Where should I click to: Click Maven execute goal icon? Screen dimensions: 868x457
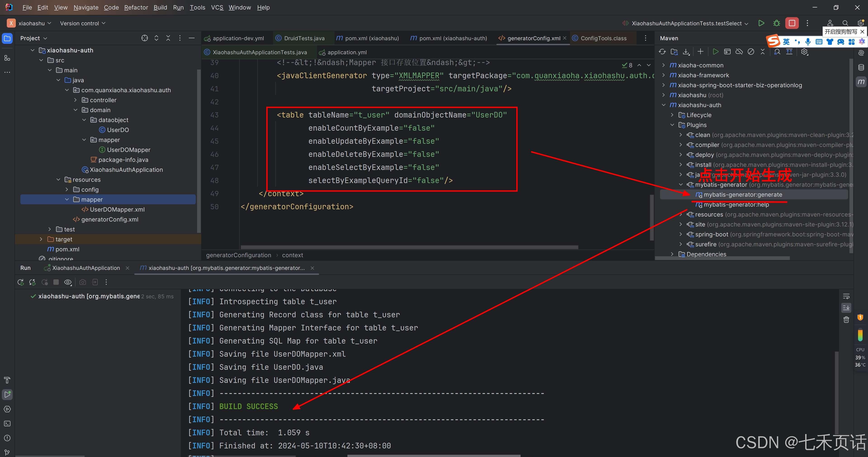click(x=727, y=52)
